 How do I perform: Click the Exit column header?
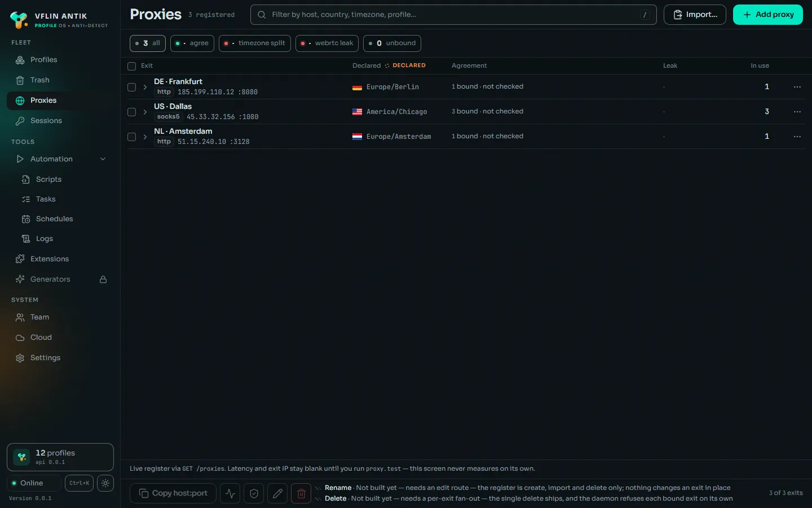click(147, 66)
